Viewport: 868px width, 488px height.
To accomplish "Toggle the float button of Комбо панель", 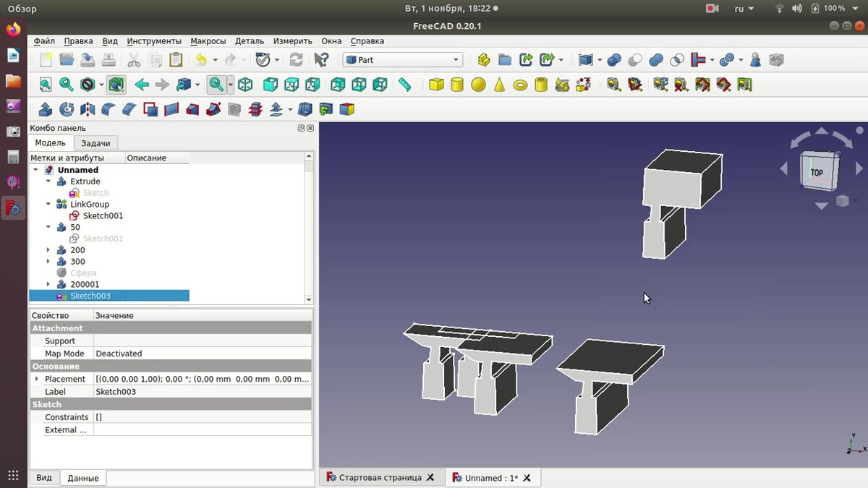I will (302, 128).
